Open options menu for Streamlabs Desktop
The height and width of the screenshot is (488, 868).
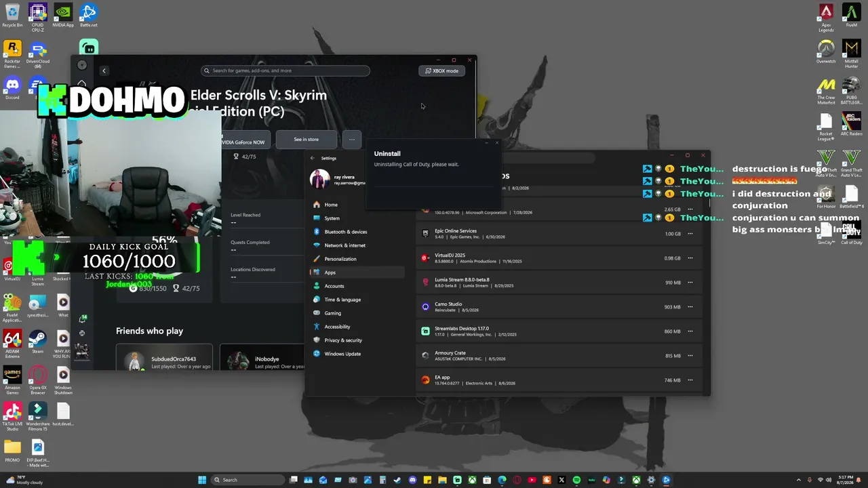pos(690,331)
